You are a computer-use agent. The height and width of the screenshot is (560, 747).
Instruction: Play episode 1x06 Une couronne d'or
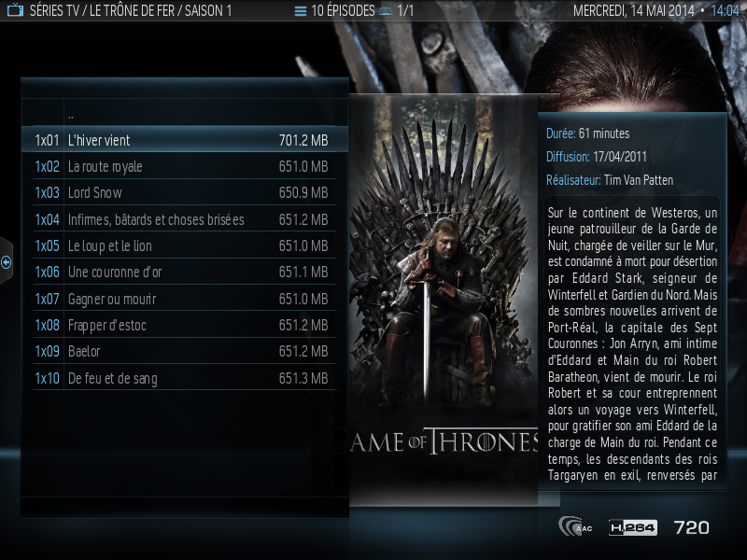pyautogui.click(x=185, y=272)
